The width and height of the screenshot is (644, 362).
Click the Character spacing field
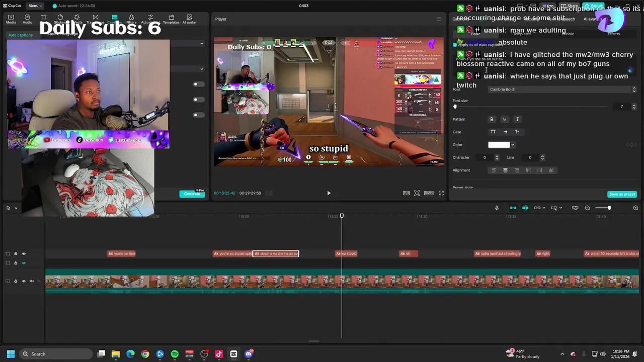485,157
